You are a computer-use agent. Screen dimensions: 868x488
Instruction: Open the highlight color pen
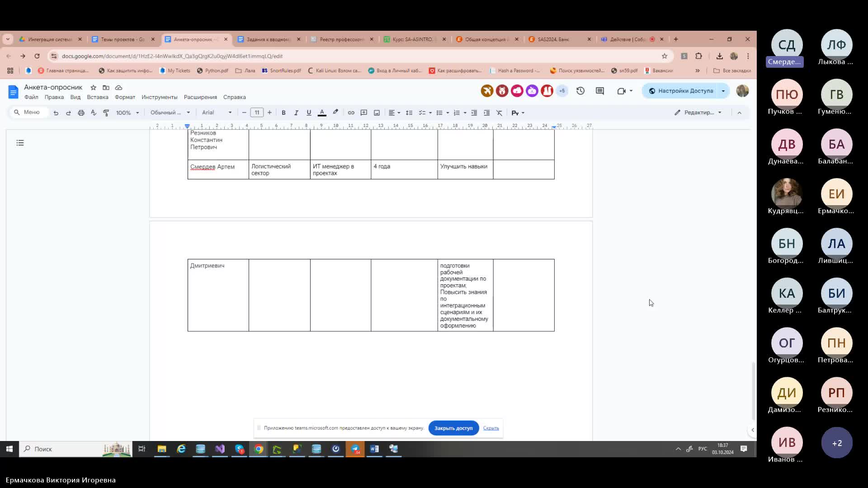click(335, 113)
